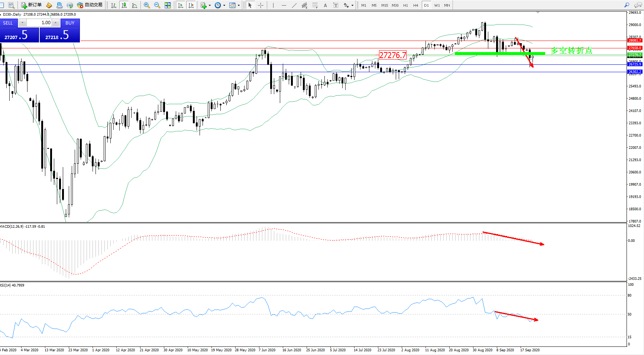Select the horizontal line drawing tool

point(284,5)
